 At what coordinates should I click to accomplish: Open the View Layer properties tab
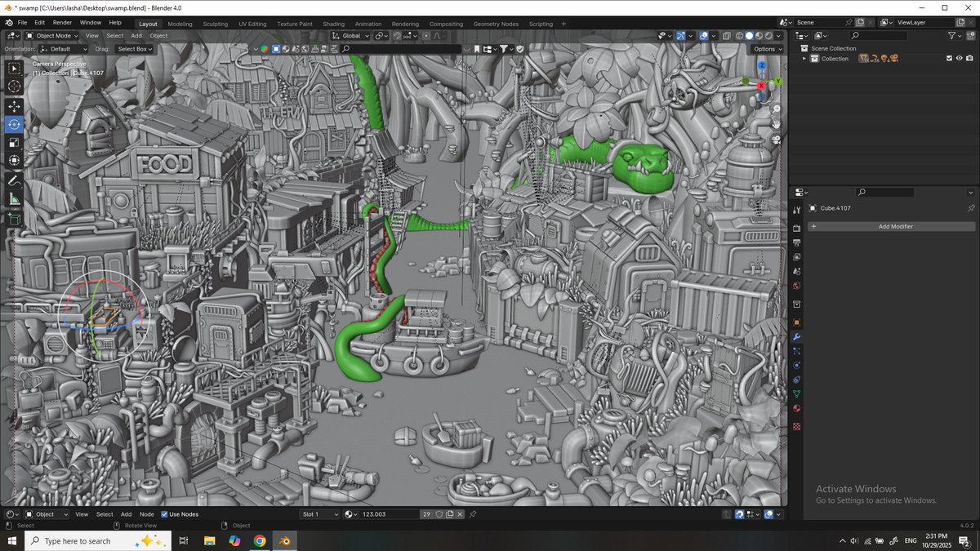[x=797, y=257]
